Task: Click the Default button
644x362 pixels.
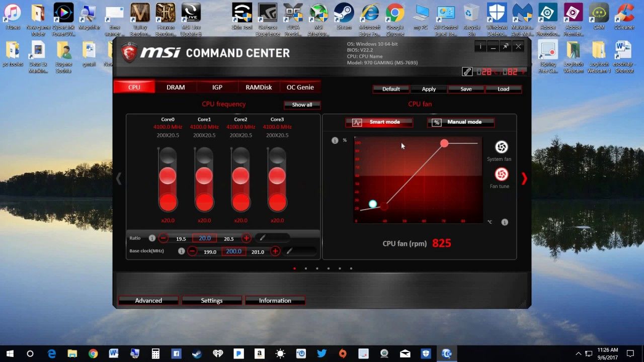Action: [391, 89]
